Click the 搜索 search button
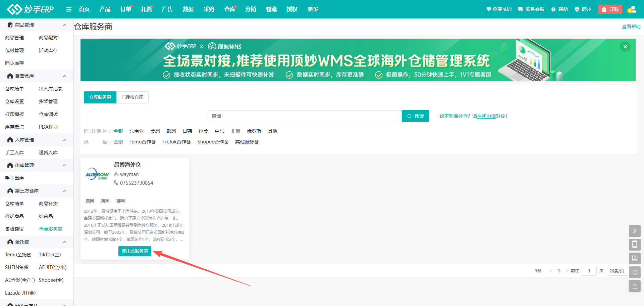This screenshot has height=306, width=644. [416, 116]
